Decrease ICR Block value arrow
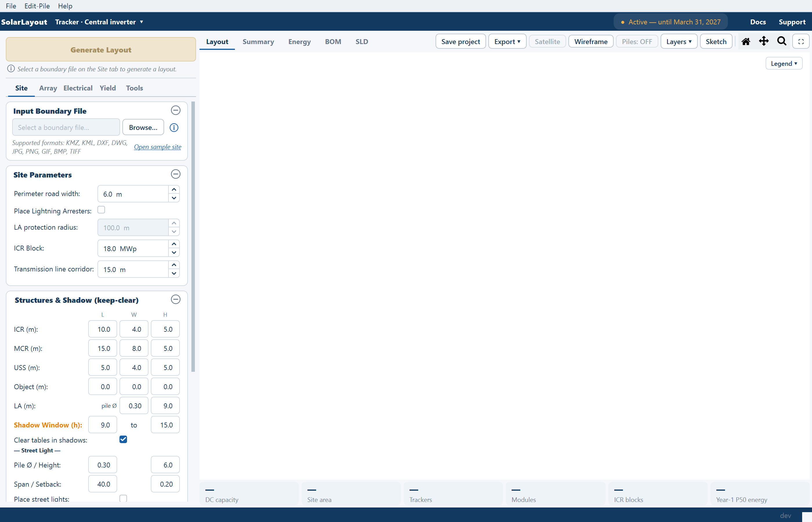This screenshot has width=812, height=522. coord(174,253)
